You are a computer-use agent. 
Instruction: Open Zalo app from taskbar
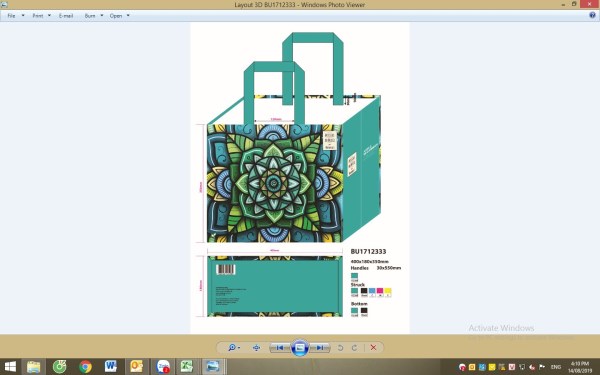(x=163, y=367)
